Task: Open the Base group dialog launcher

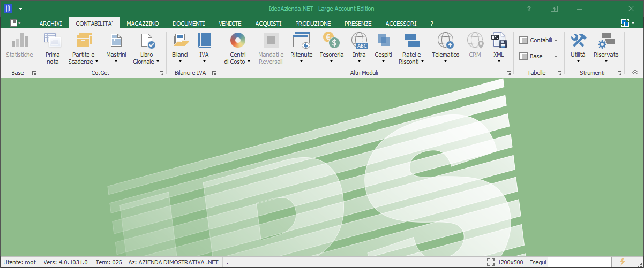Action: click(34, 73)
